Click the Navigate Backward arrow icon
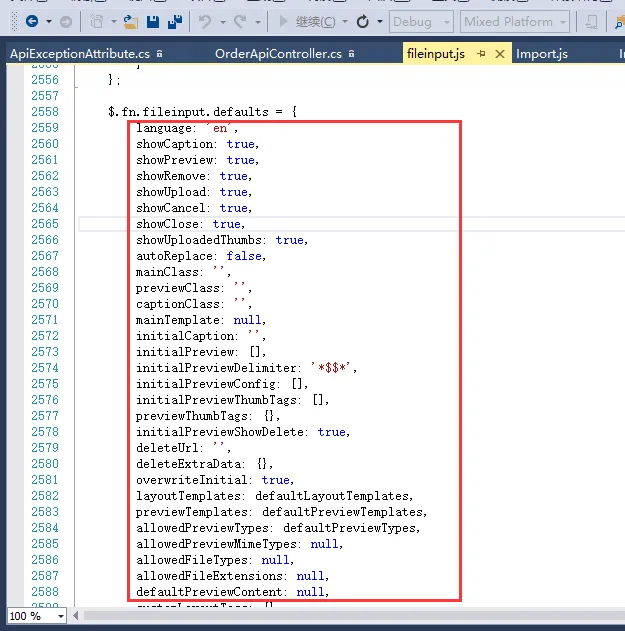The width and height of the screenshot is (625, 631). point(32,21)
